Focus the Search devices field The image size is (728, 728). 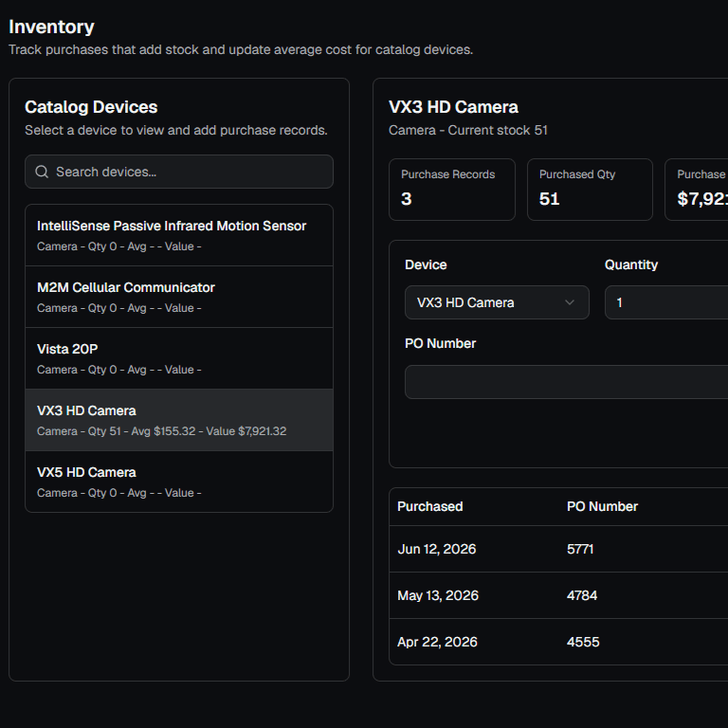click(179, 172)
